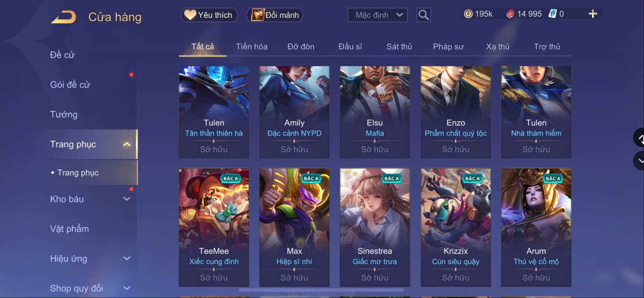Screen dimensions: 644x298
Task: Switch to the Pháp sư tab
Action: pos(448,46)
